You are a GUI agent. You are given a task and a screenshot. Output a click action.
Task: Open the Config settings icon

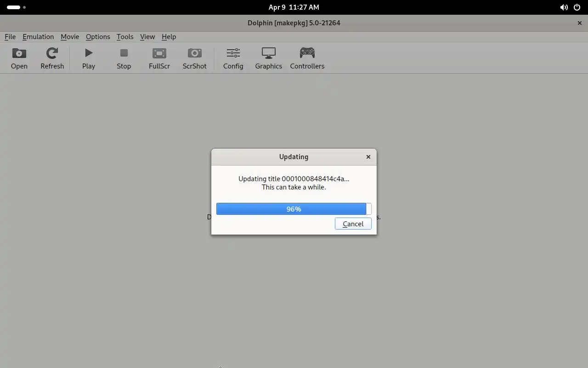pos(233,53)
